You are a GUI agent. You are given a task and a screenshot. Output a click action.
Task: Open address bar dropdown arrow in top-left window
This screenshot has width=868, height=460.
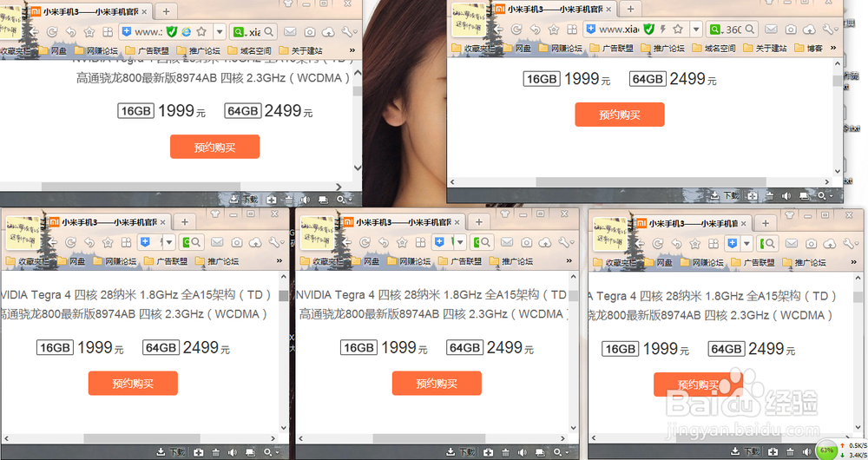[x=220, y=32]
